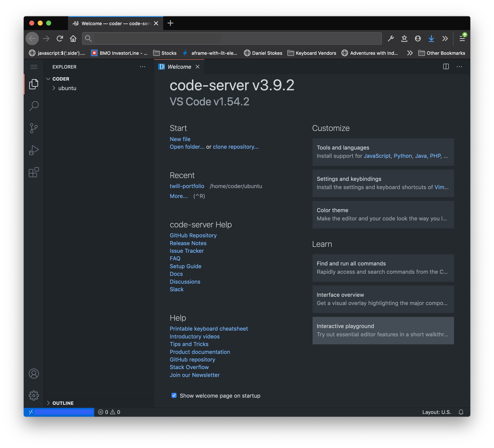This screenshot has height=448, width=494.
Task: Click the More... recent link
Action: tap(179, 196)
